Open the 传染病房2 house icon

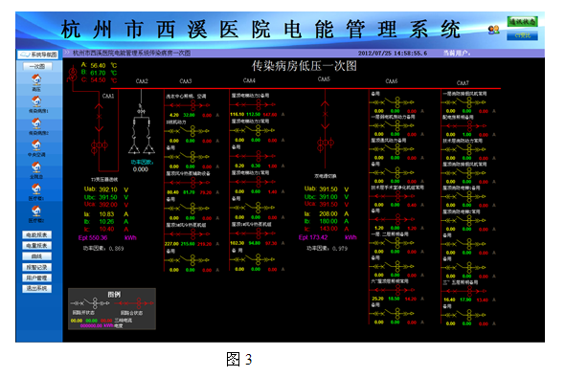click(36, 123)
